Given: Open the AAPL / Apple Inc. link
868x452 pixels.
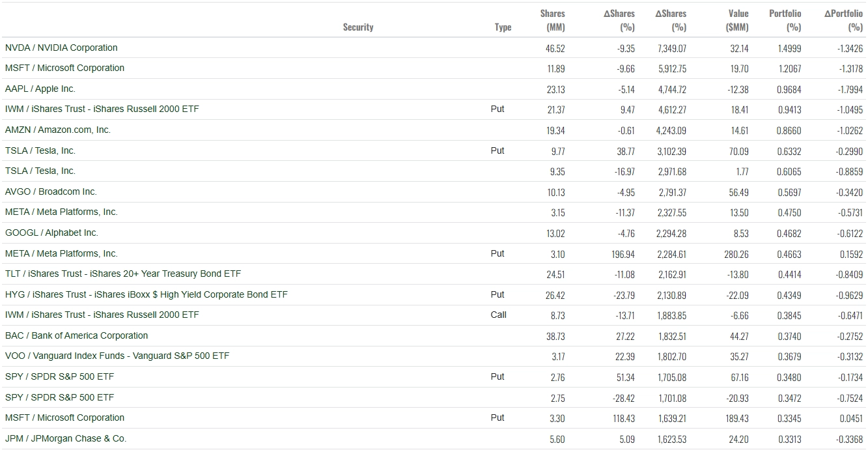Looking at the screenshot, I should point(40,89).
